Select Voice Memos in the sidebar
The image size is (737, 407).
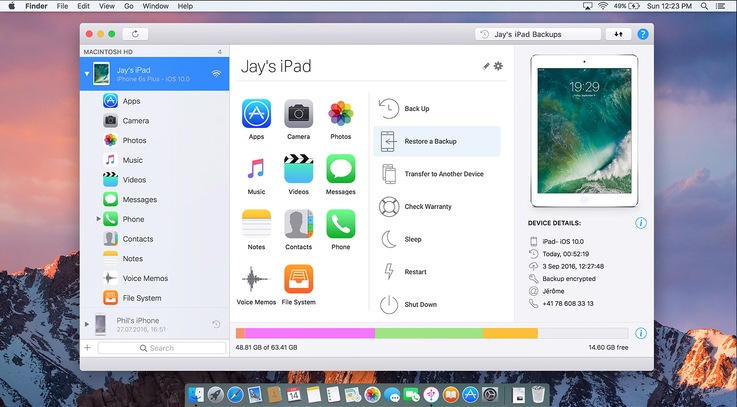(155, 278)
